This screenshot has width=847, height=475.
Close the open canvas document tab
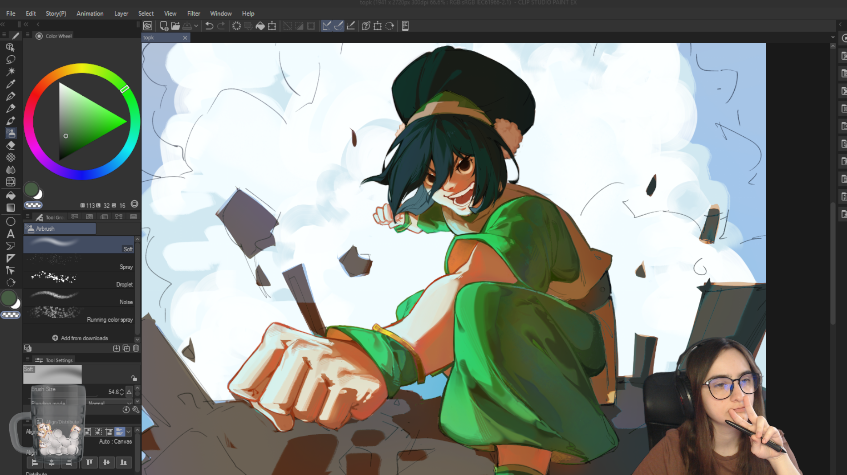[x=185, y=38]
